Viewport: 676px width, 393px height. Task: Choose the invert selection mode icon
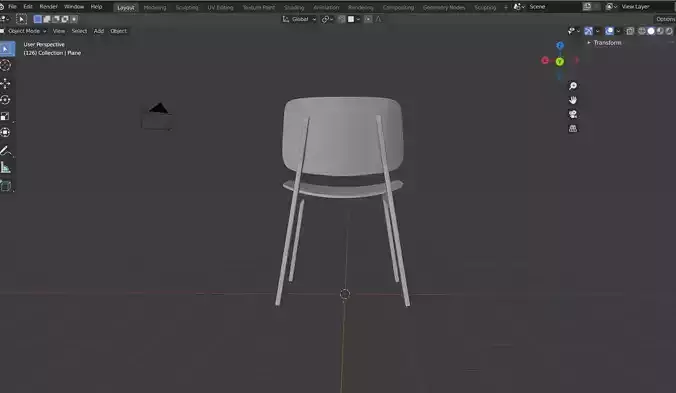coord(65,19)
